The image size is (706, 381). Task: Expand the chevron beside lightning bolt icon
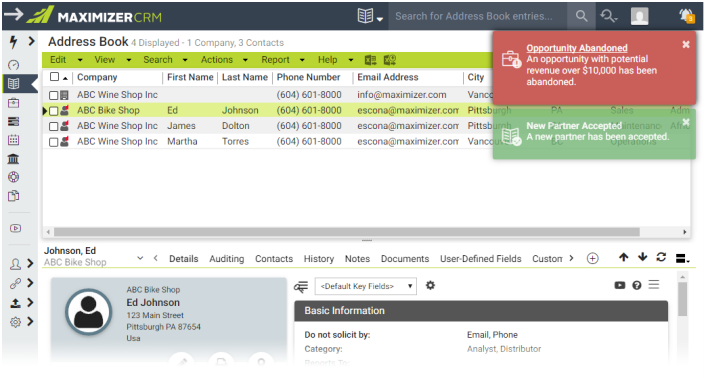(x=31, y=41)
